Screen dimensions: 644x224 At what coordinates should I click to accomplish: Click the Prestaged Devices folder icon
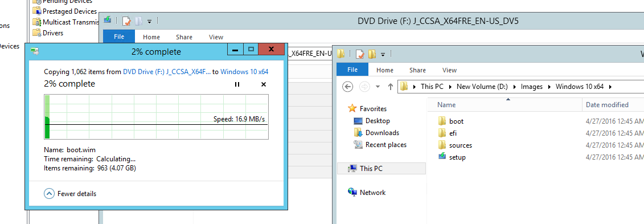pyautogui.click(x=37, y=11)
